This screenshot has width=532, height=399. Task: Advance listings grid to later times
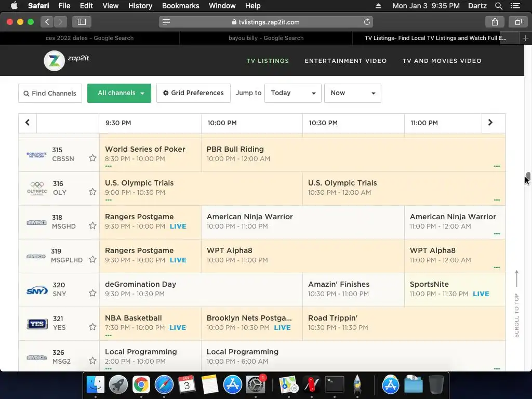pyautogui.click(x=490, y=123)
